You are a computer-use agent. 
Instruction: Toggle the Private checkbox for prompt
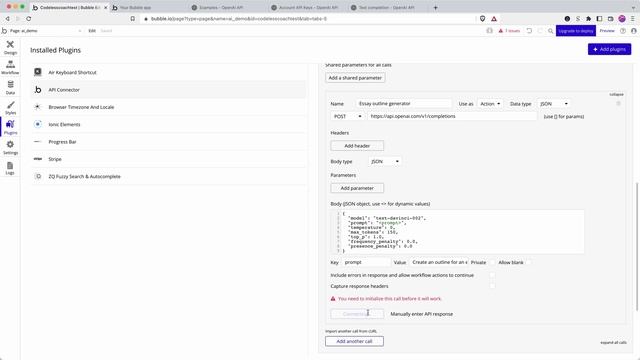(492, 262)
